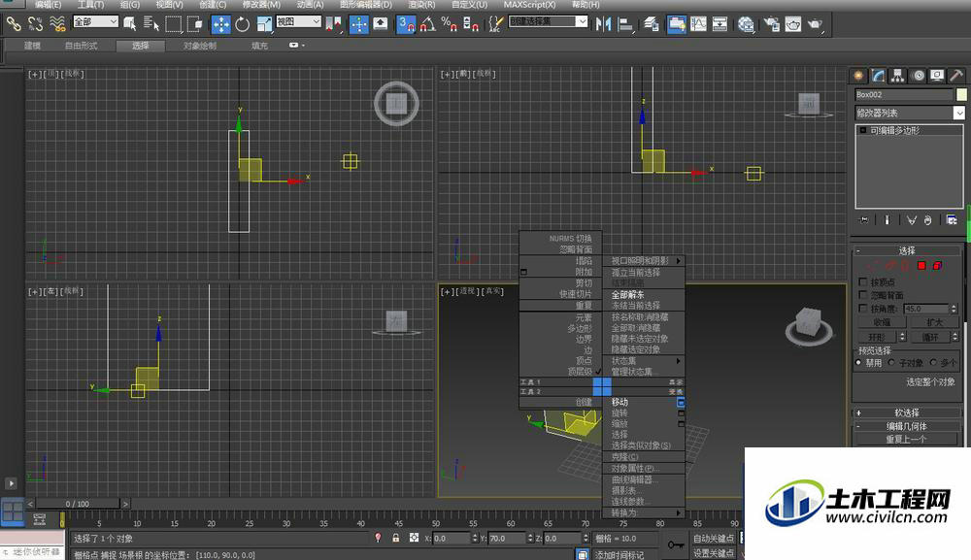The width and height of the screenshot is (971, 560).
Task: Open the 视图 reference coordinate dropdown
Action: point(298,21)
